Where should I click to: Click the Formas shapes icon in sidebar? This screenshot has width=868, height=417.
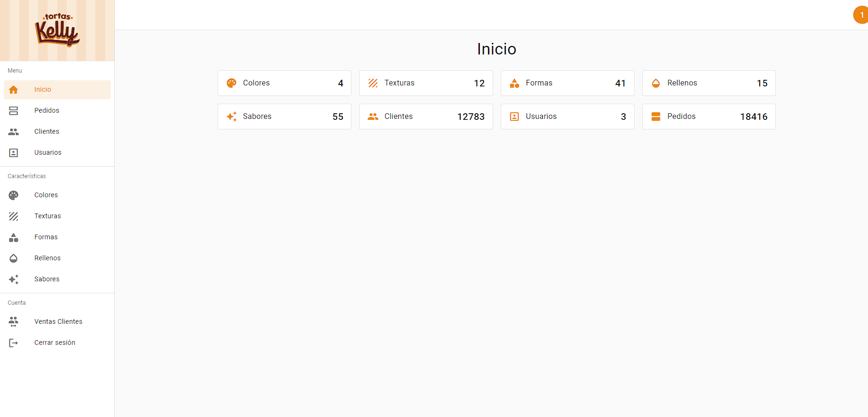coord(13,237)
